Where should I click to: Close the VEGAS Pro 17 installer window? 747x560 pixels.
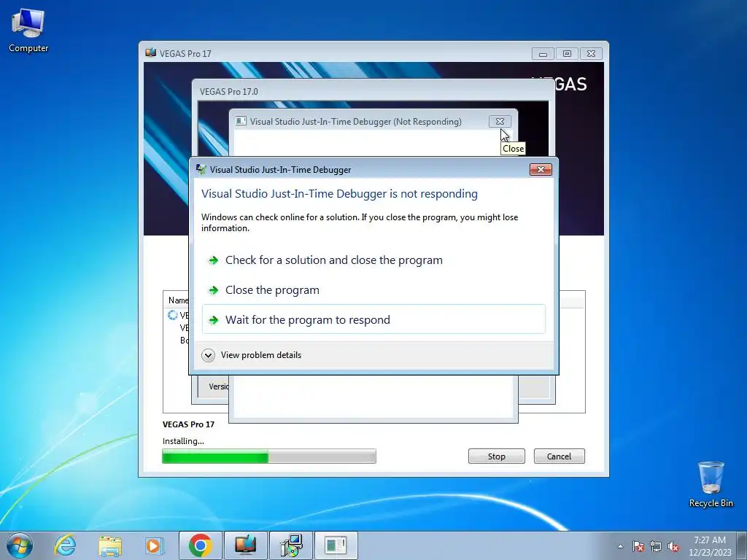(591, 54)
